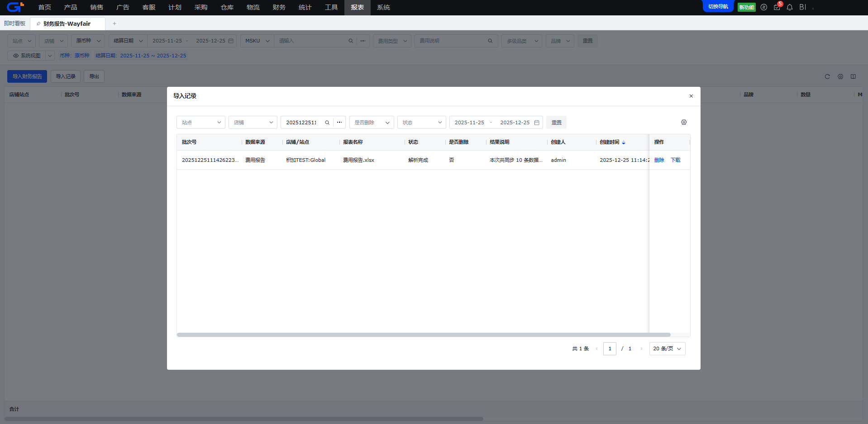Click batch number cell 20251225111426223...
The width and height of the screenshot is (868, 424).
(210, 160)
